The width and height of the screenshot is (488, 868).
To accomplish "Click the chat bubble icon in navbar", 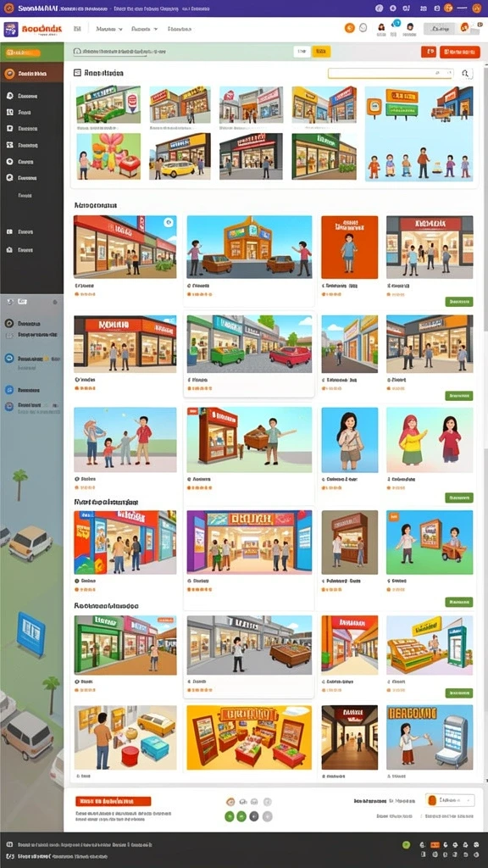I will point(363,28).
